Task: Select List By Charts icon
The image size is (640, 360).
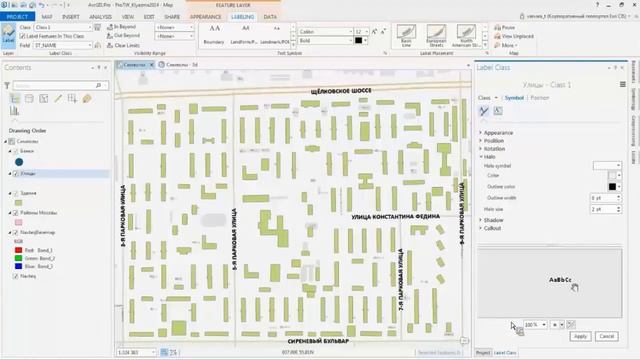Action: click(x=14, y=111)
